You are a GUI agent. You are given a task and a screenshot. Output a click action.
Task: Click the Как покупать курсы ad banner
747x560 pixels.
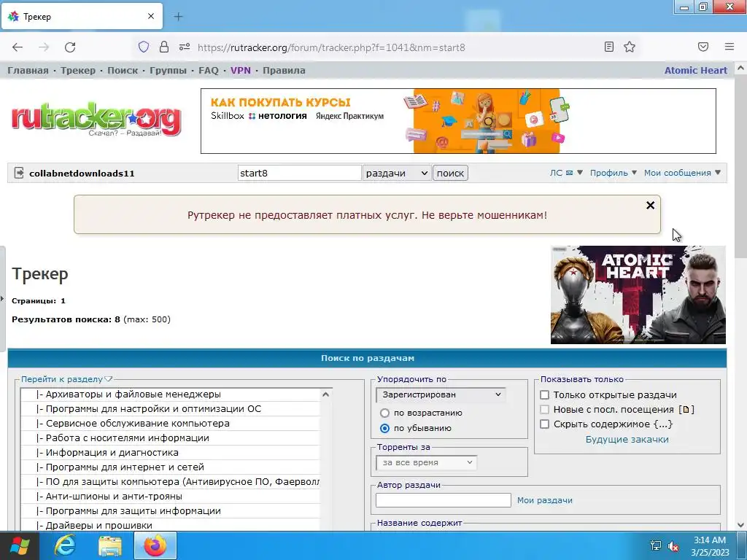click(x=458, y=121)
